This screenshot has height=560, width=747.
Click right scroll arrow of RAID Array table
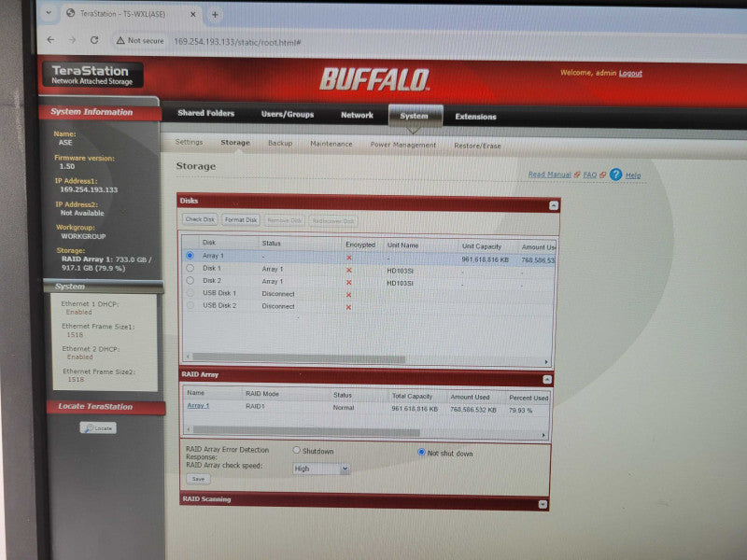coord(543,435)
